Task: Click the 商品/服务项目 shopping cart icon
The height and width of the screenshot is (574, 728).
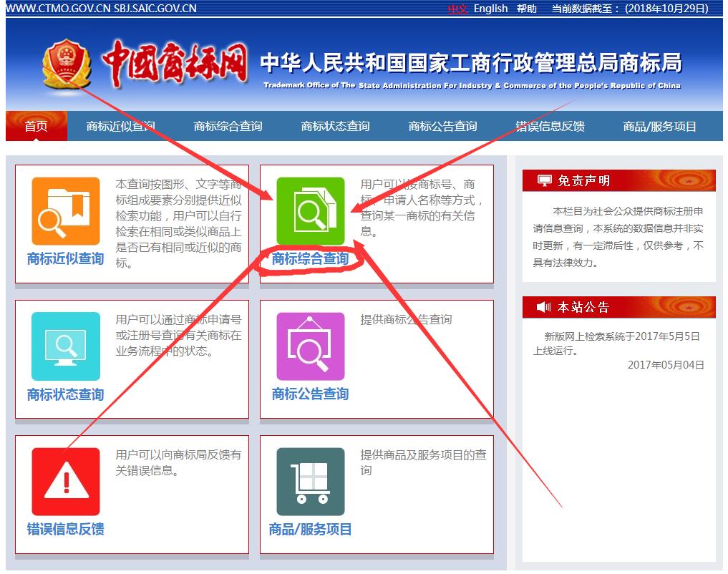Action: coord(311,482)
